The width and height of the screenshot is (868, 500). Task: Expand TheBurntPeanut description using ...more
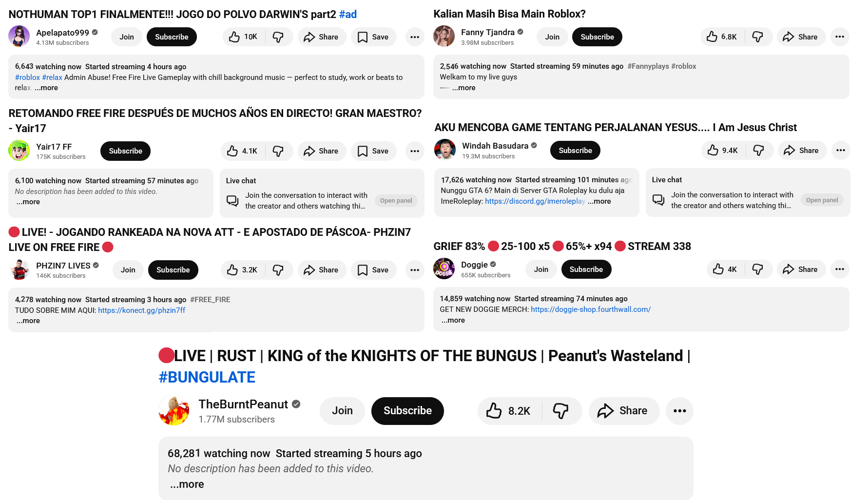[x=187, y=484]
